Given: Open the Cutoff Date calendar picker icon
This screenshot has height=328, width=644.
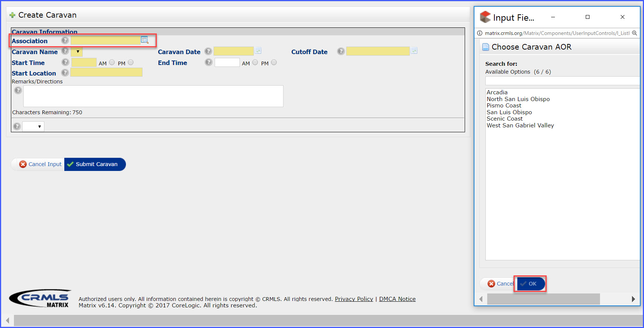Looking at the screenshot, I should [414, 51].
